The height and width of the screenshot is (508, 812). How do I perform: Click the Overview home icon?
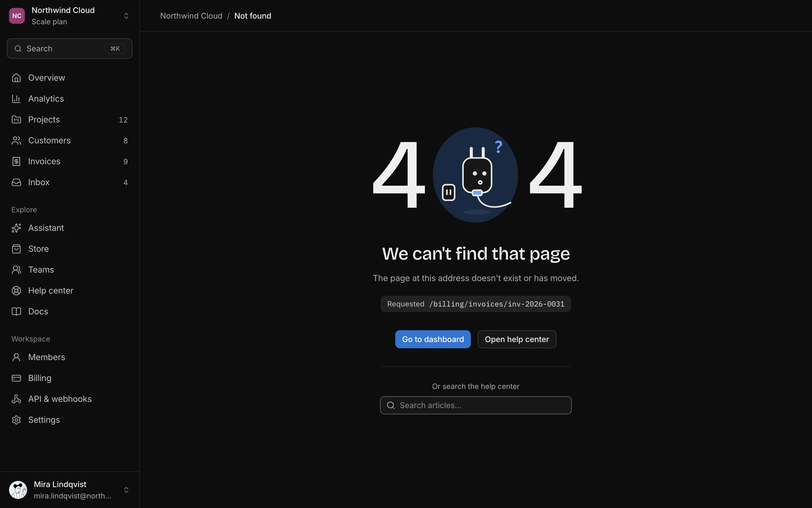16,78
